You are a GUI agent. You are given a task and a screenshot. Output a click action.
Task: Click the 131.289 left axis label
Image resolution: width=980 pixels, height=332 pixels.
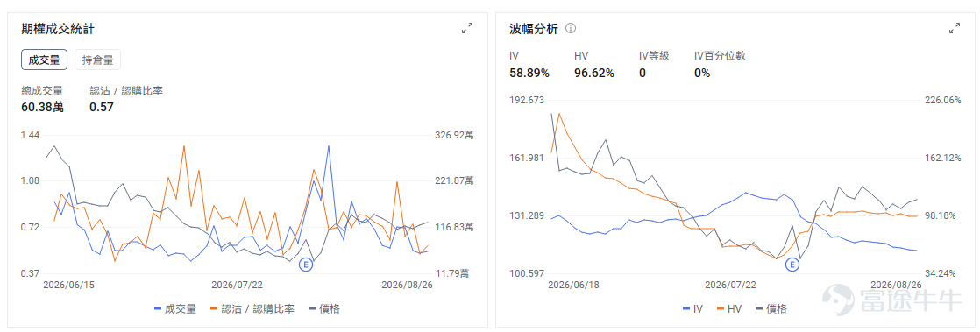point(527,215)
